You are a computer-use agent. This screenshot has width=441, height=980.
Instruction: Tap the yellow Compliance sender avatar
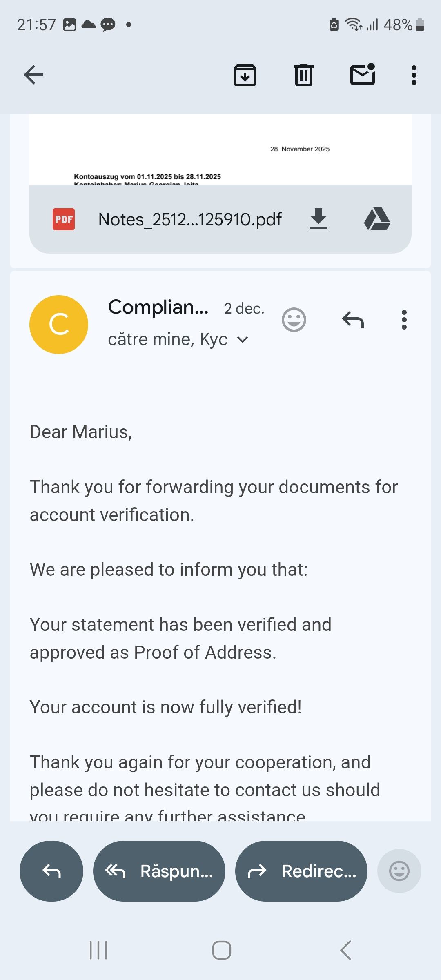(59, 325)
